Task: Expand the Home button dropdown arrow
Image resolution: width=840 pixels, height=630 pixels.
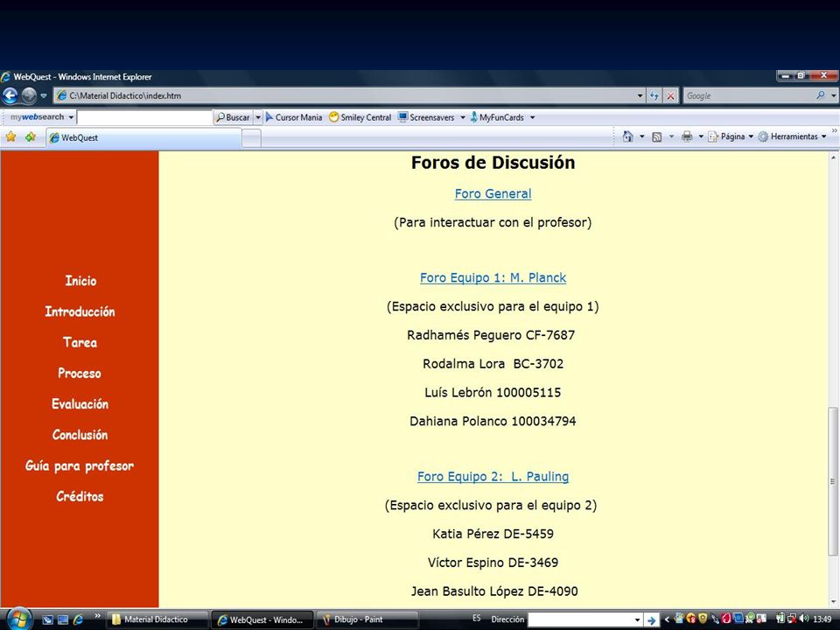Action: pos(641,137)
